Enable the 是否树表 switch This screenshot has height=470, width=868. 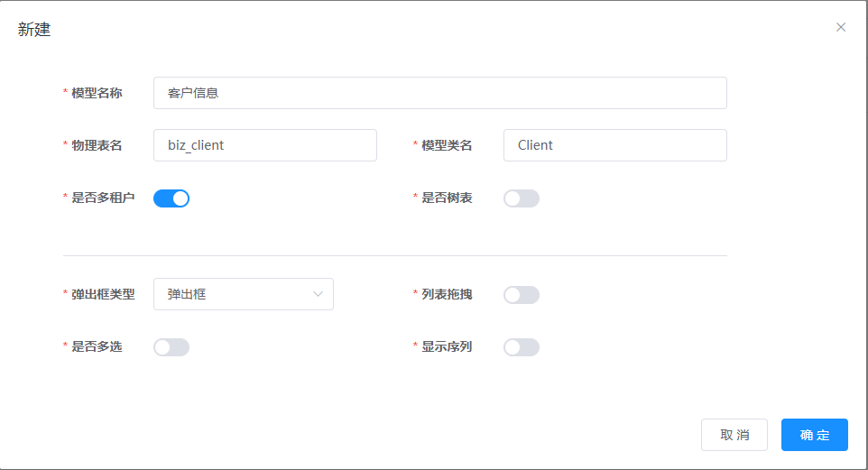coord(522,198)
